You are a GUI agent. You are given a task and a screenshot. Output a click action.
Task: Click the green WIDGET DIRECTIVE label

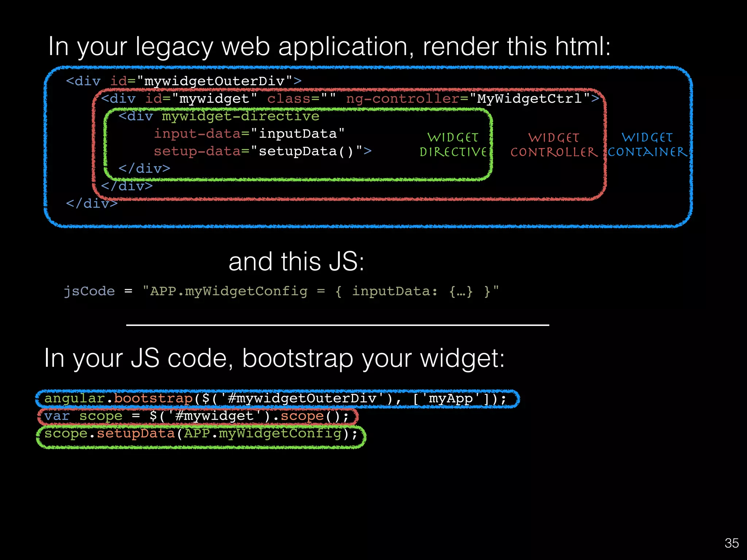click(453, 145)
